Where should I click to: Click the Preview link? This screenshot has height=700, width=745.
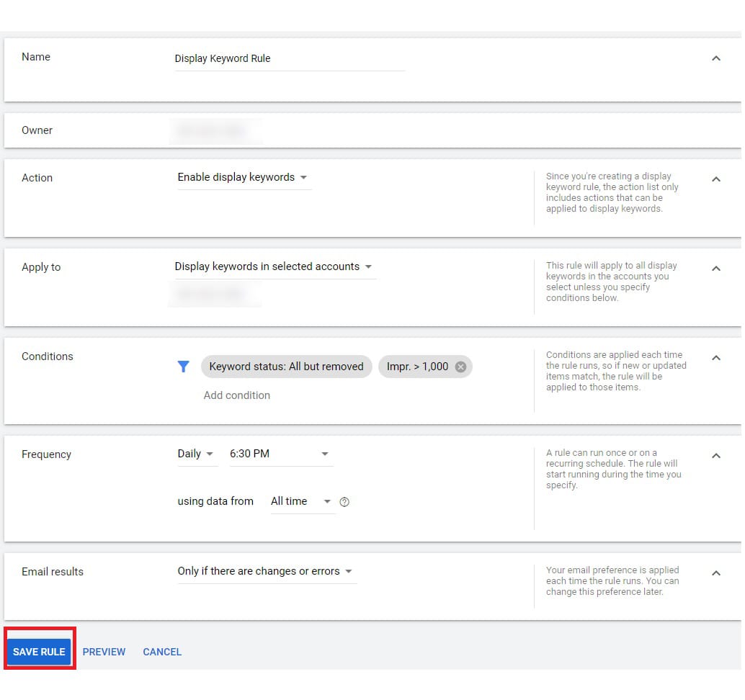coord(104,652)
